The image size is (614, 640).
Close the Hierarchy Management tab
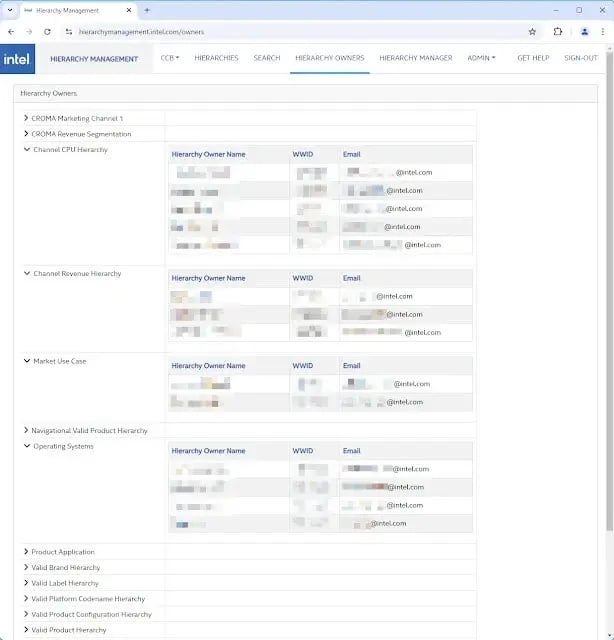click(129, 10)
